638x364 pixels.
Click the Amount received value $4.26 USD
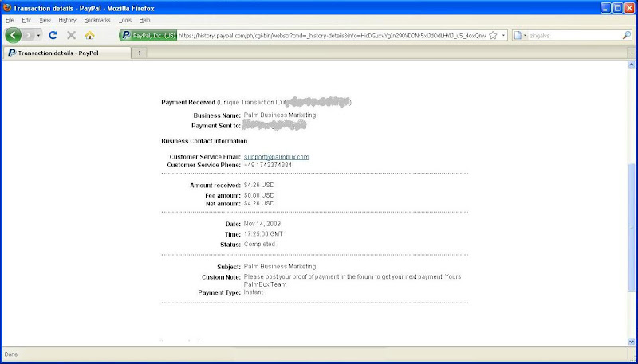pos(258,185)
